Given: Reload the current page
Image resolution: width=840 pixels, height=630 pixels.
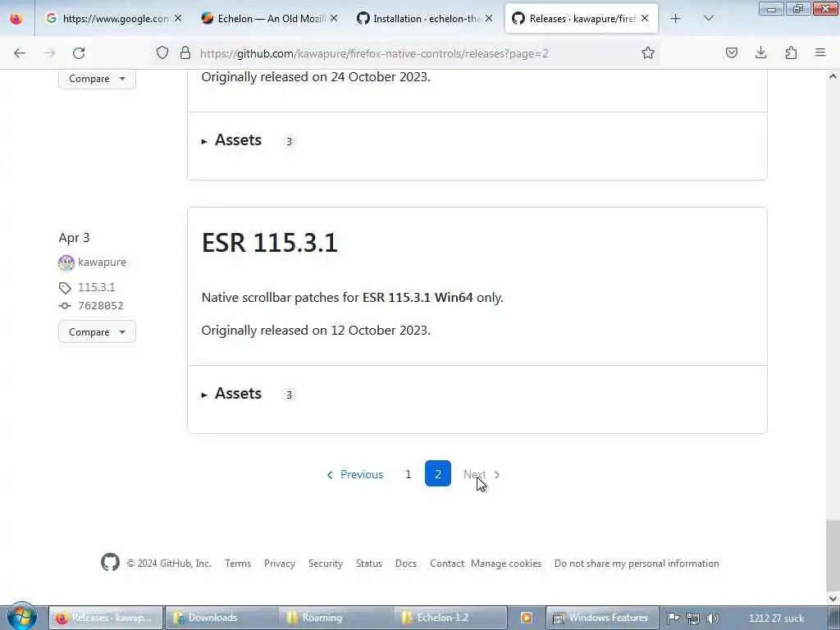Looking at the screenshot, I should pyautogui.click(x=79, y=53).
